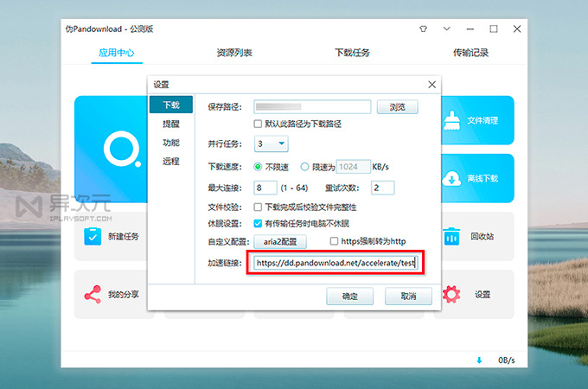
Task: Switch to the 下载任务 tab
Action: coord(352,53)
